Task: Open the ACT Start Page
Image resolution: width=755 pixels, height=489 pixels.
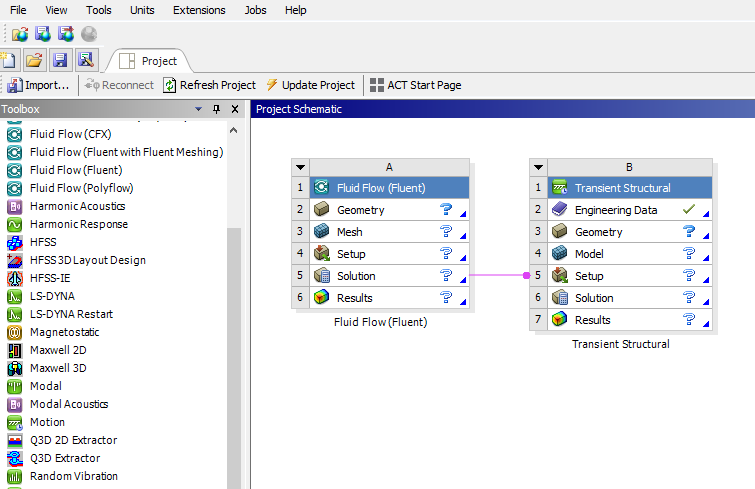Action: tap(416, 85)
